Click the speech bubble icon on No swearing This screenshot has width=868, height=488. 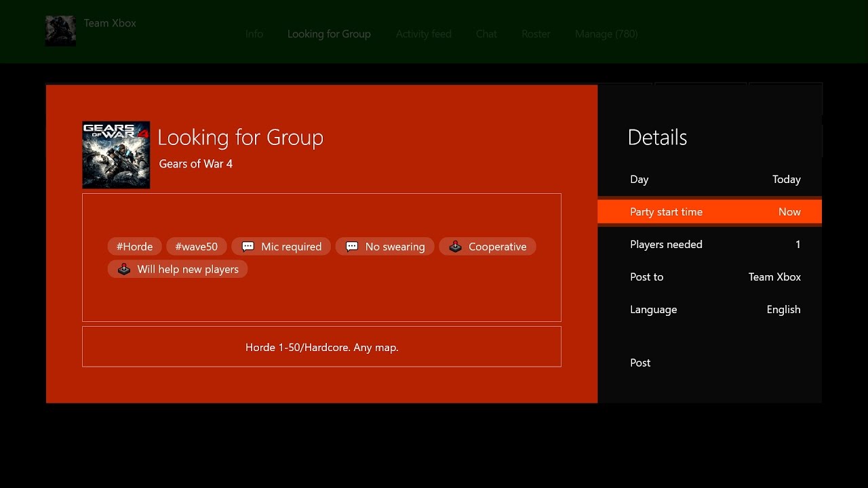[x=352, y=247]
